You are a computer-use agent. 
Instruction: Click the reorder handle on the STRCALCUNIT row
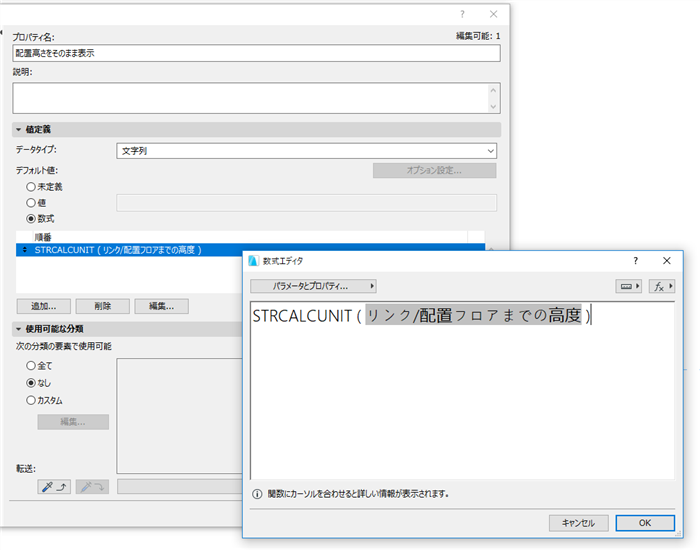pos(25,250)
